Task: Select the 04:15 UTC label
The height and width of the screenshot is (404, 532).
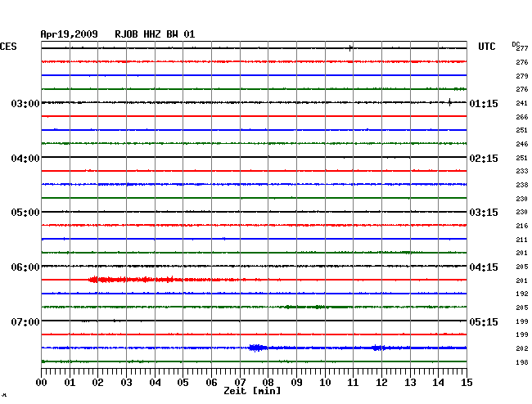Action: click(x=484, y=267)
